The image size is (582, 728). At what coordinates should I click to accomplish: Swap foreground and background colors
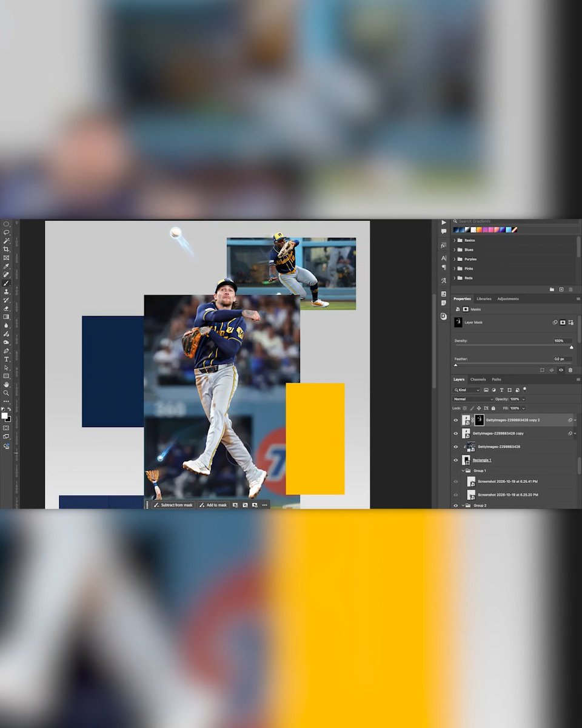9,409
